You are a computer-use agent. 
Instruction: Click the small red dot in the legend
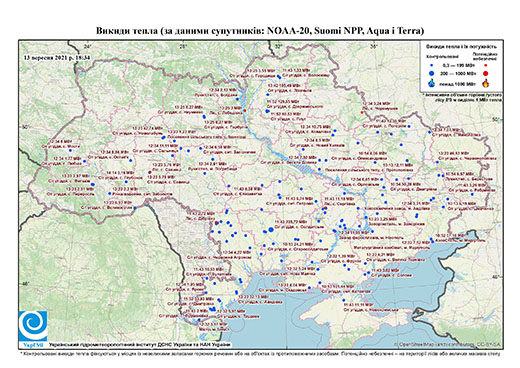point(486,66)
